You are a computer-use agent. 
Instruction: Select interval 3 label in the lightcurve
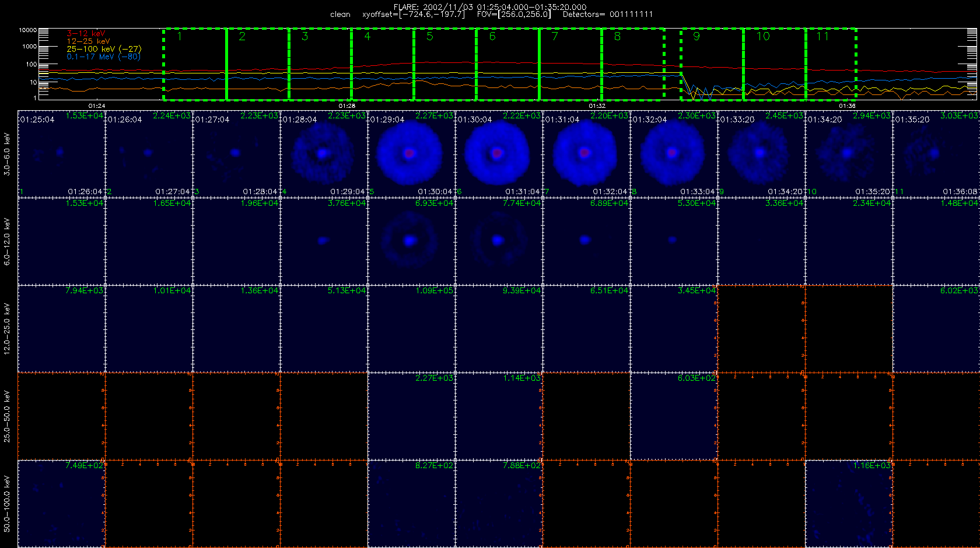[x=304, y=36]
